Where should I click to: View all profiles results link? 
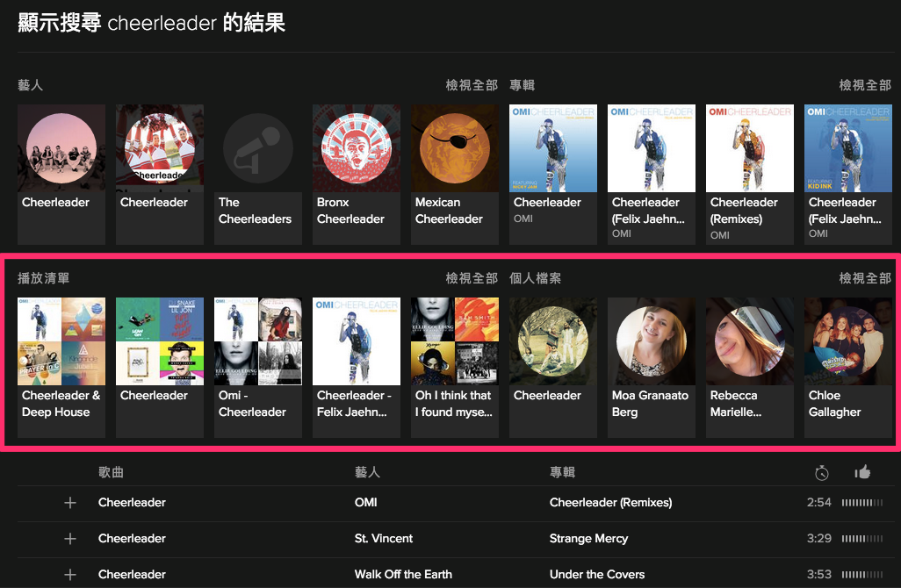[865, 278]
